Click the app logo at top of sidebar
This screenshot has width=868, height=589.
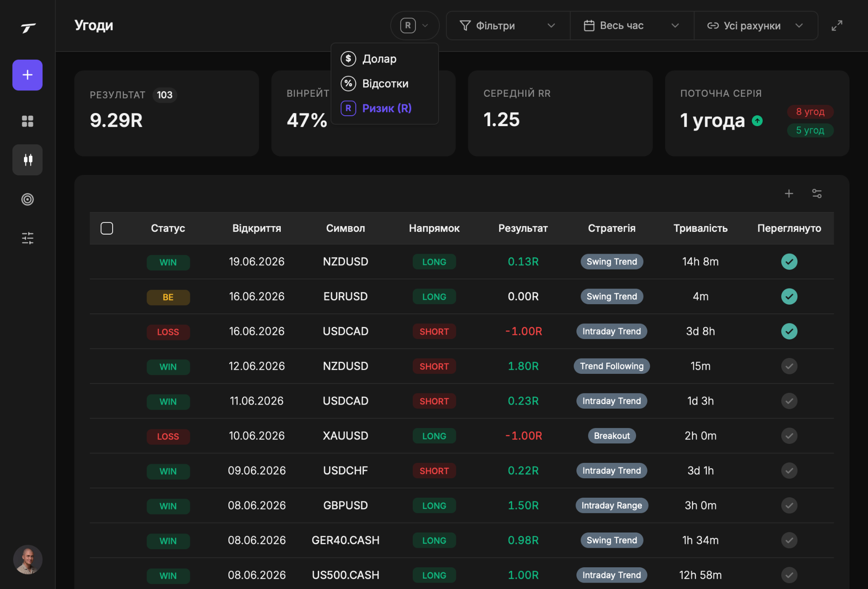click(28, 28)
